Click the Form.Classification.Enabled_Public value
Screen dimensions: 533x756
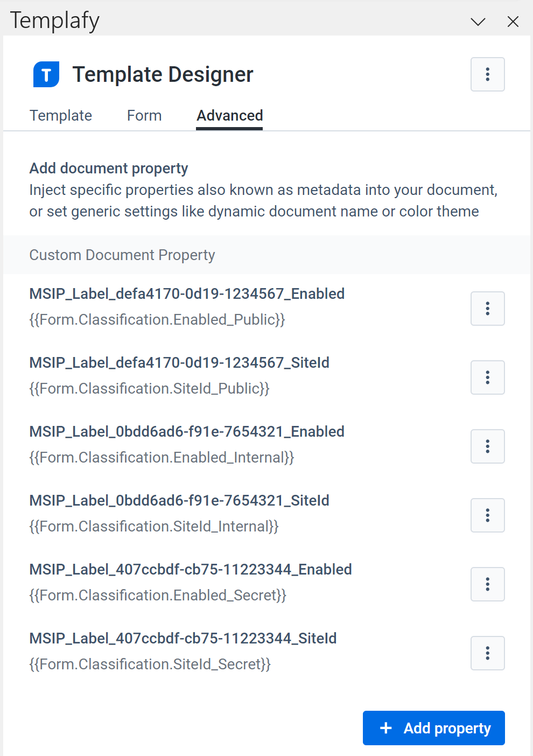(x=157, y=320)
